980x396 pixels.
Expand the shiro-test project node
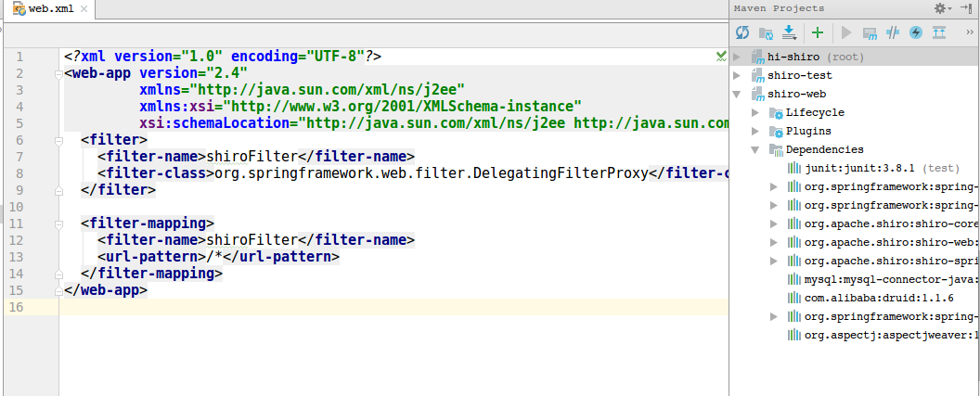coord(737,76)
